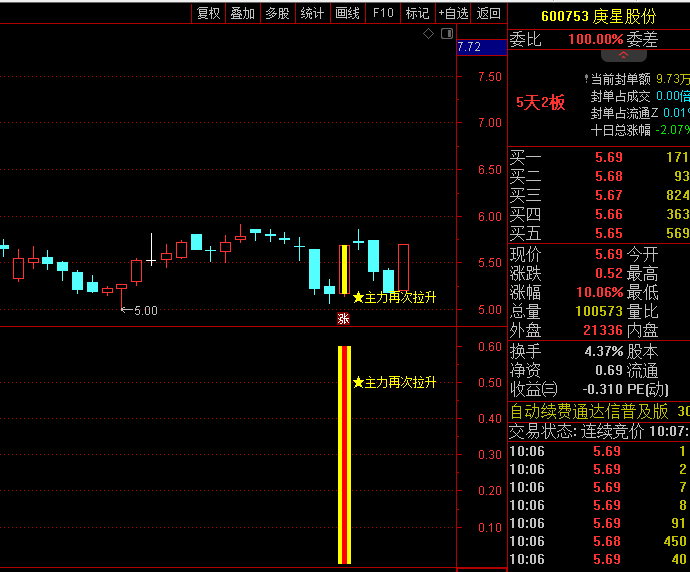Toggle the side panel layout icon
The image size is (690, 572).
point(447,33)
